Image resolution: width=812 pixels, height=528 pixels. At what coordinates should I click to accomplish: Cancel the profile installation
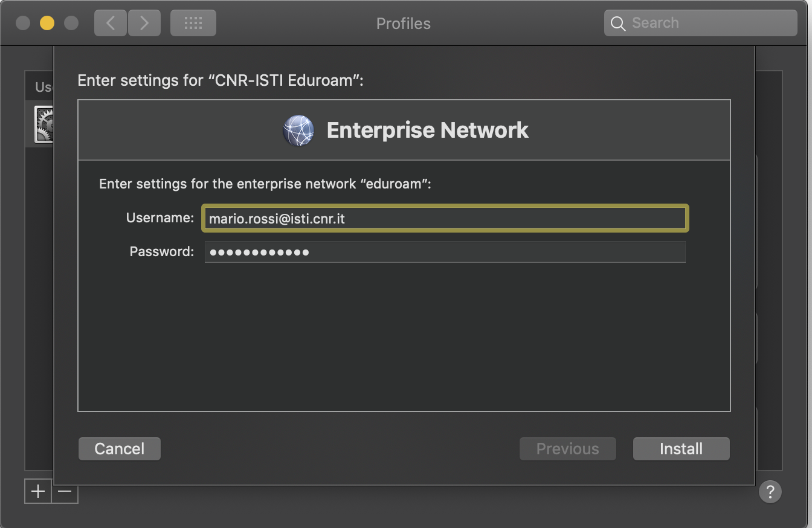click(x=120, y=449)
